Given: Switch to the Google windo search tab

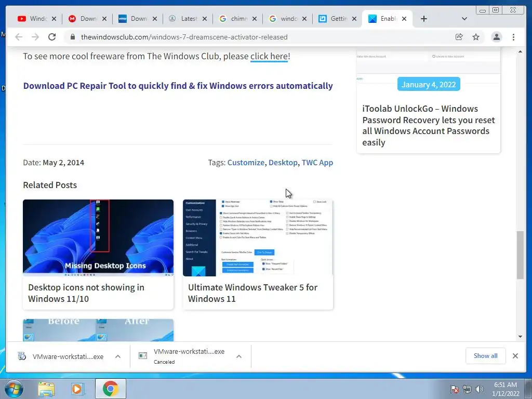Looking at the screenshot, I should coord(284,19).
